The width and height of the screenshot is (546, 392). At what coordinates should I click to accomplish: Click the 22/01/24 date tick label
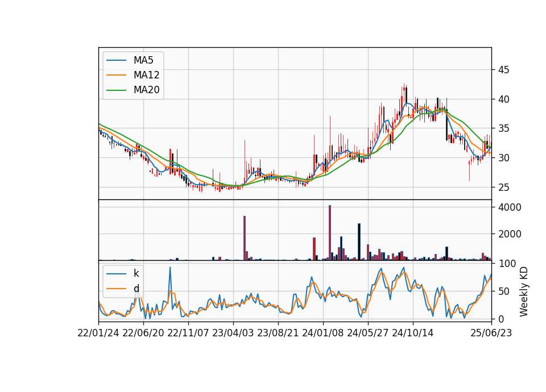(98, 333)
